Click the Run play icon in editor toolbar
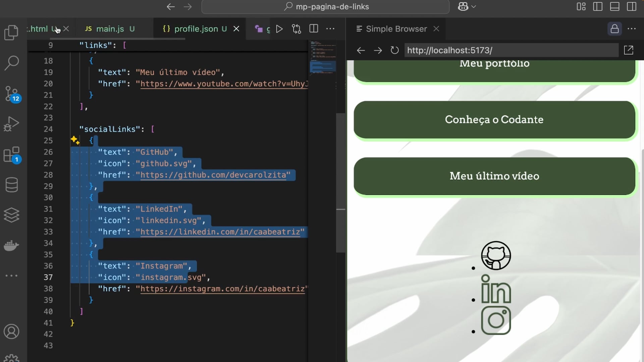 [x=279, y=29]
